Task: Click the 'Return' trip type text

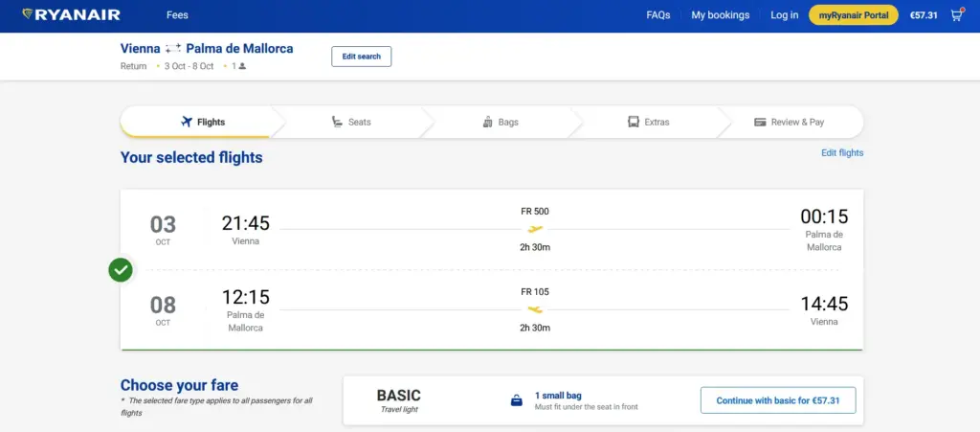Action: click(133, 66)
